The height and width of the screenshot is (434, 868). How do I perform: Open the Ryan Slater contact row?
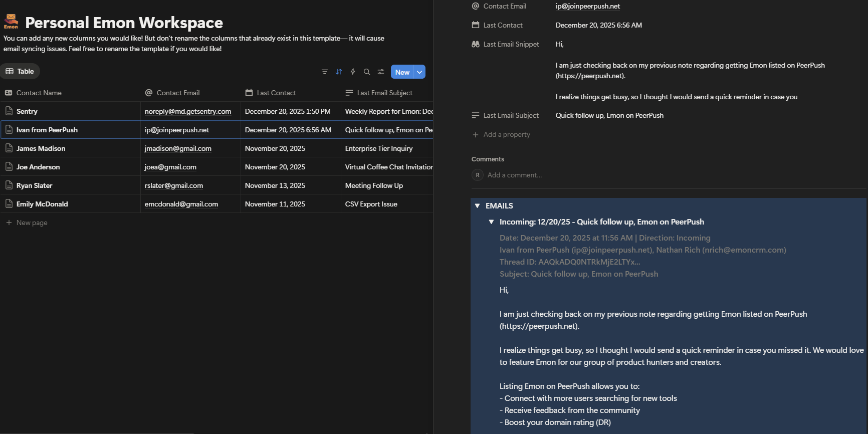tap(34, 185)
